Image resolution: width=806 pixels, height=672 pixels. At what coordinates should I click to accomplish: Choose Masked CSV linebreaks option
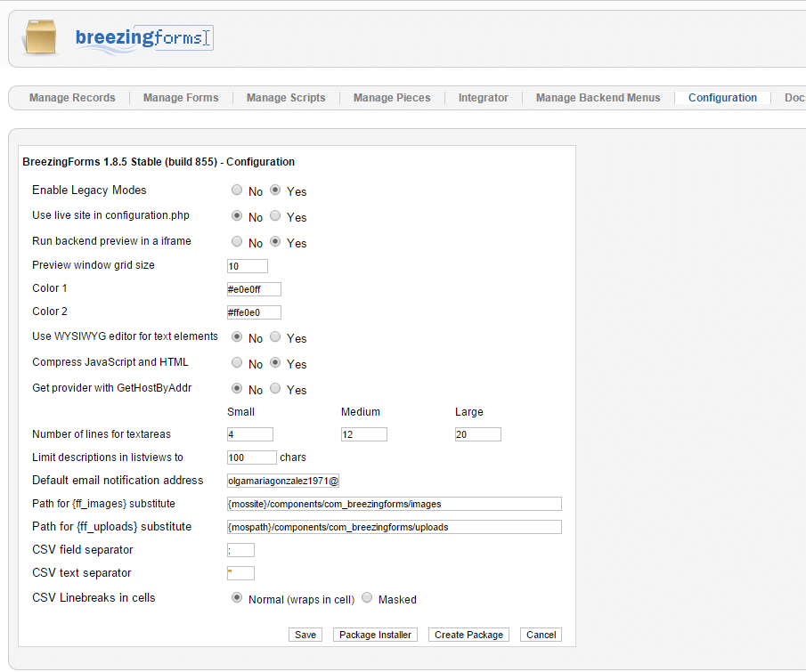coord(367,597)
